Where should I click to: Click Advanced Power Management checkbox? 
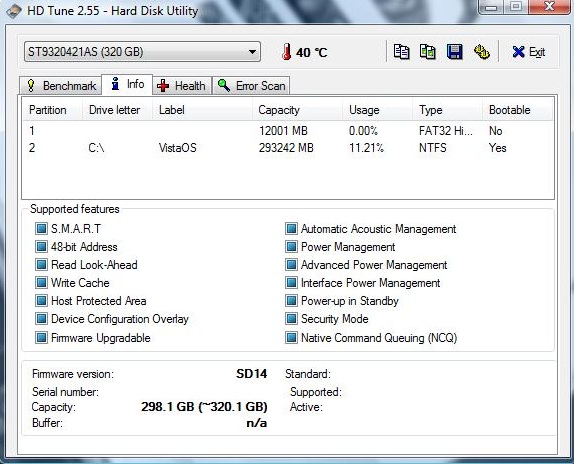coord(291,265)
